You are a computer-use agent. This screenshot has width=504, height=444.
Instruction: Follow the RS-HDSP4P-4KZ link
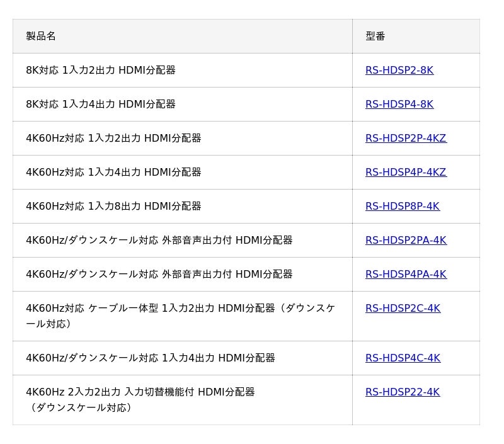pos(406,173)
